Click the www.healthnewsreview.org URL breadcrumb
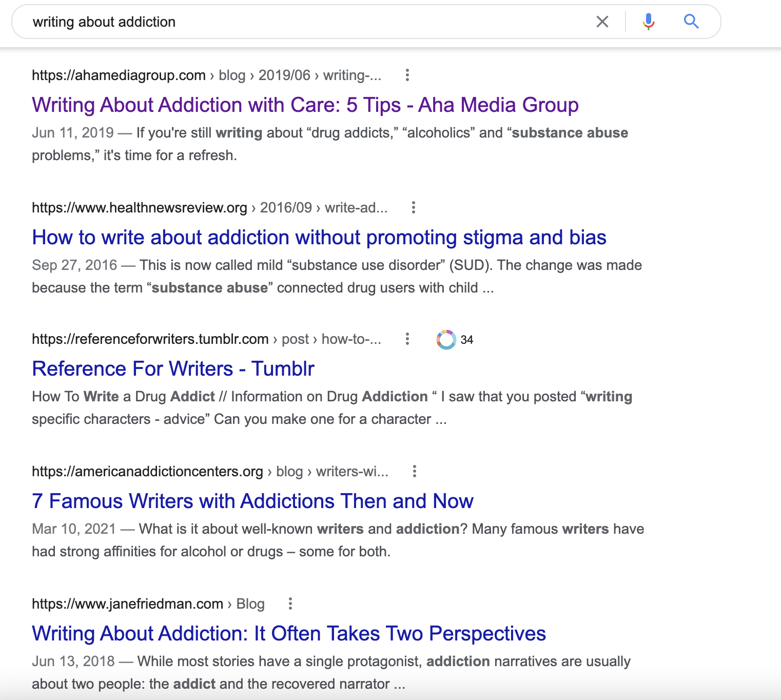This screenshot has height=700, width=781. (209, 208)
